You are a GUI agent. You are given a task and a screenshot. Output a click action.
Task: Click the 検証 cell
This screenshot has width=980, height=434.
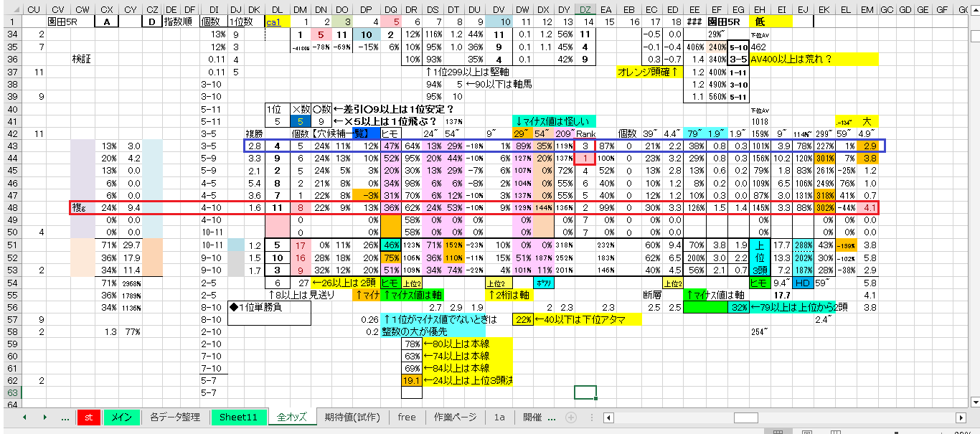[83, 59]
